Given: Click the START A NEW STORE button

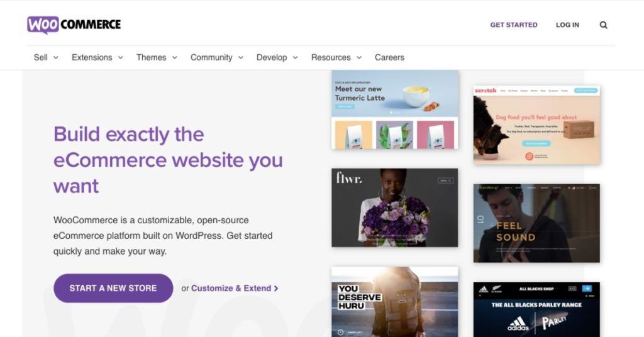Looking at the screenshot, I should point(113,288).
